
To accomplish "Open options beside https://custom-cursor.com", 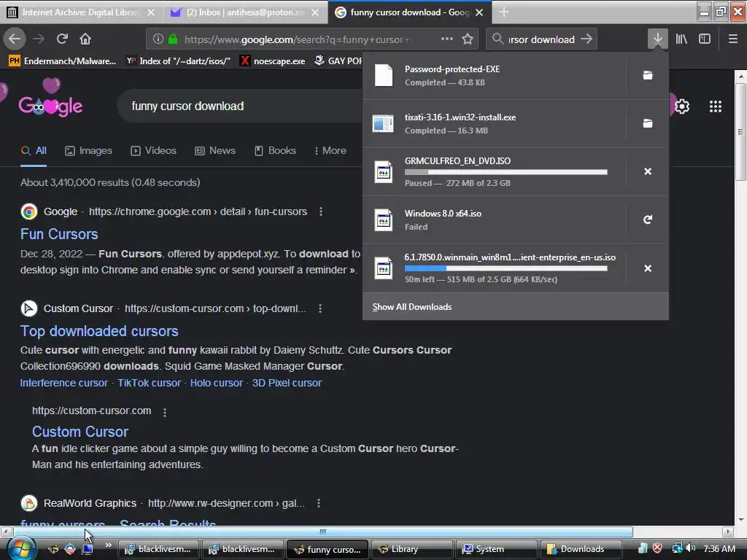I will (x=165, y=413).
